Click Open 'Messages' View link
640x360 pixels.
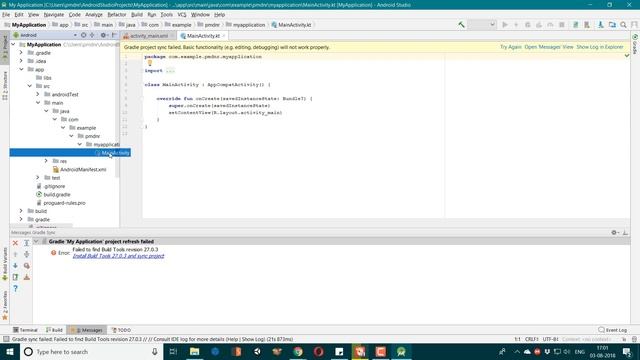(x=549, y=47)
